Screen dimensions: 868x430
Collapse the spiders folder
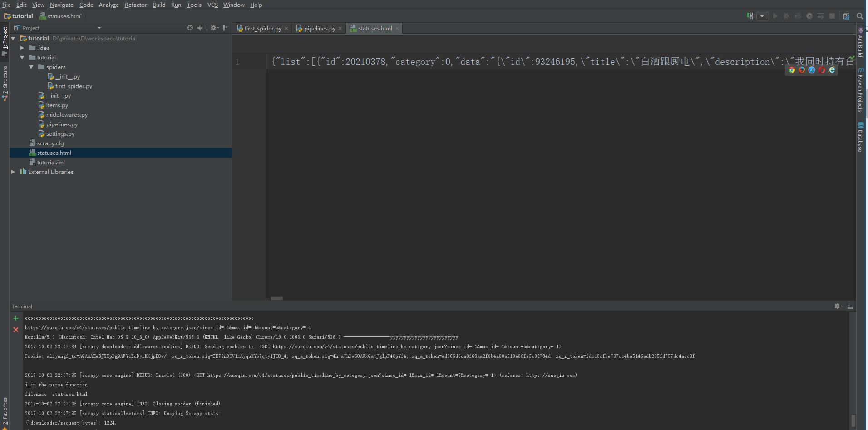click(x=31, y=67)
